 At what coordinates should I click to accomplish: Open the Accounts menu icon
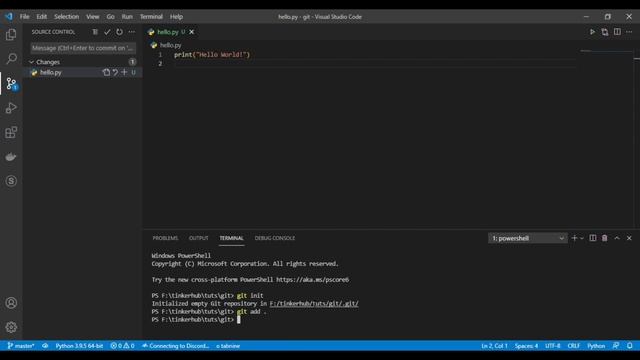[11, 303]
